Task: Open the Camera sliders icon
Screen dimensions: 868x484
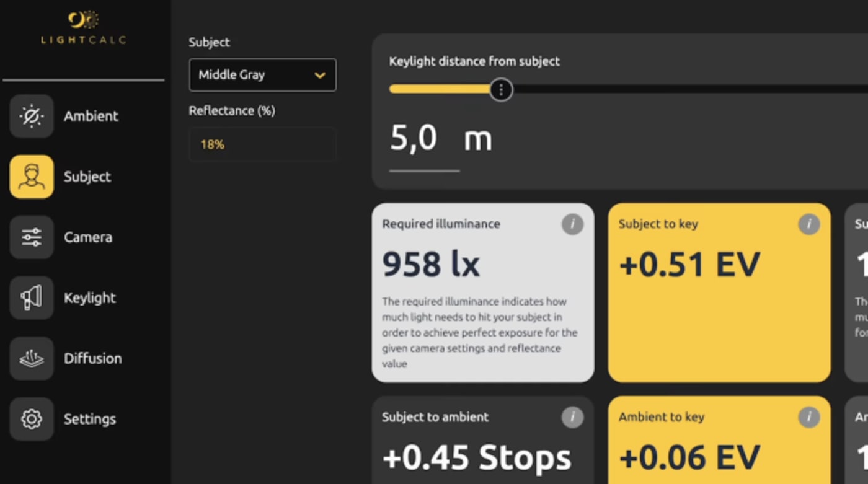Action: click(x=32, y=237)
